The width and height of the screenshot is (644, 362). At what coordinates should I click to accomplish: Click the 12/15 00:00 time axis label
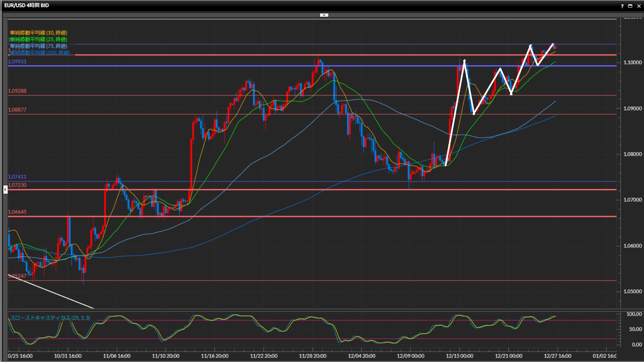click(460, 356)
